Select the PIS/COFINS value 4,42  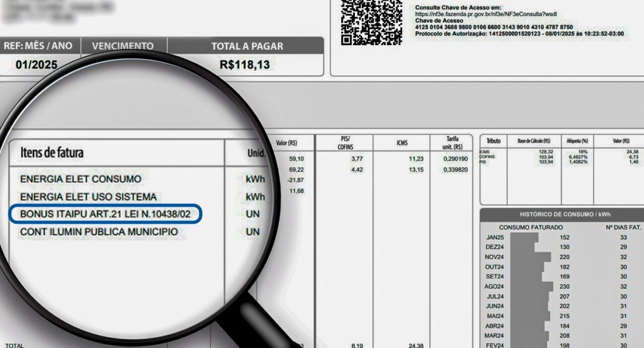click(357, 170)
